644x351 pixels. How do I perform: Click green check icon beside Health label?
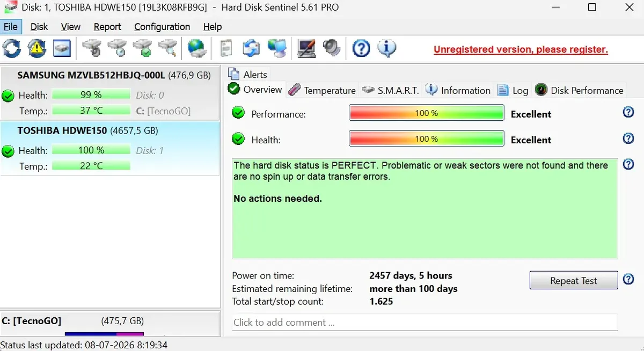(x=238, y=139)
